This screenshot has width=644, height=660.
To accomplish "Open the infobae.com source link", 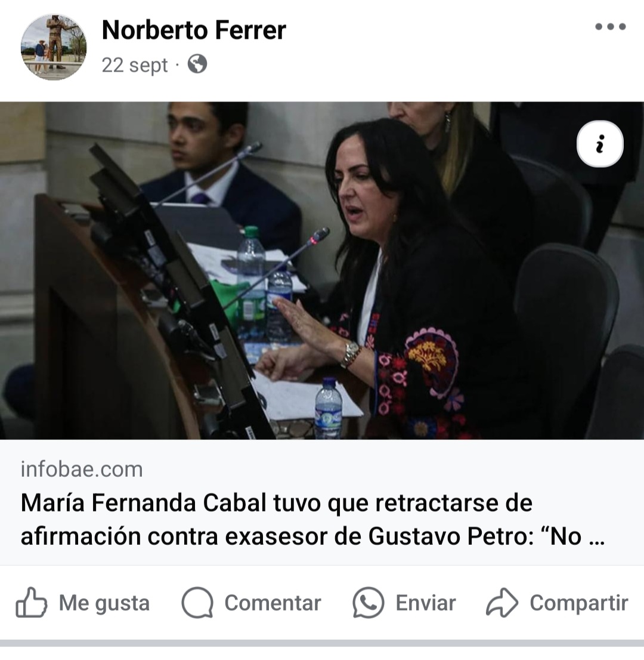I will pyautogui.click(x=82, y=469).
